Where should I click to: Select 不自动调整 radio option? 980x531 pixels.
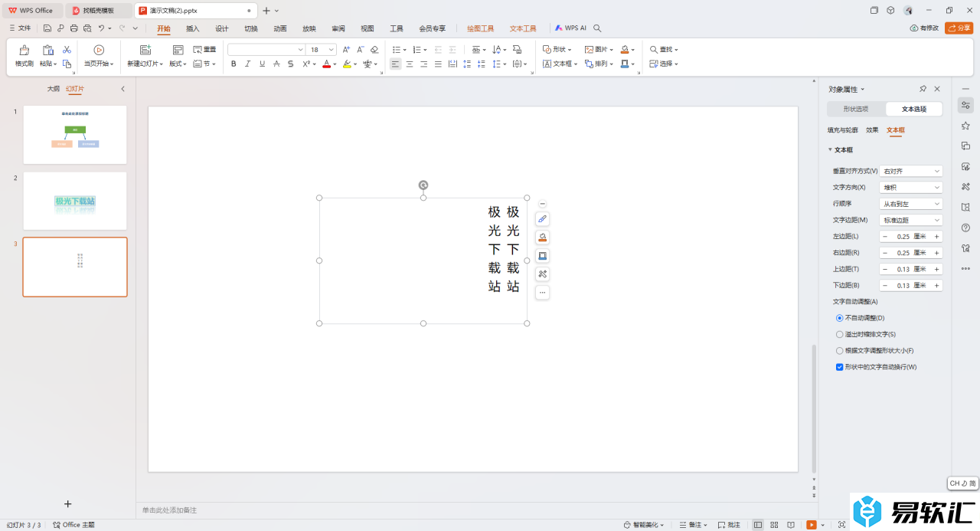pos(840,318)
